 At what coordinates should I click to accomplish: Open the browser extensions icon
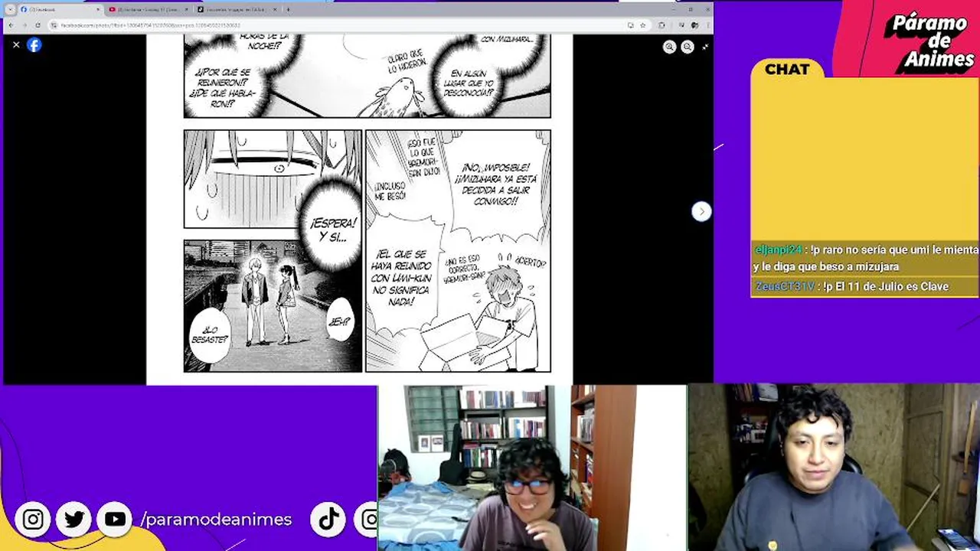[x=661, y=25]
